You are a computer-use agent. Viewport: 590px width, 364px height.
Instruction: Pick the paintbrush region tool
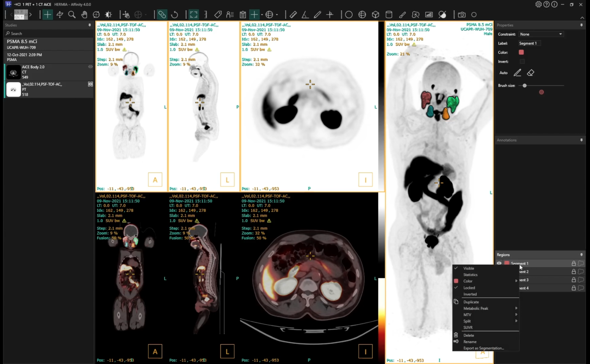click(402, 15)
